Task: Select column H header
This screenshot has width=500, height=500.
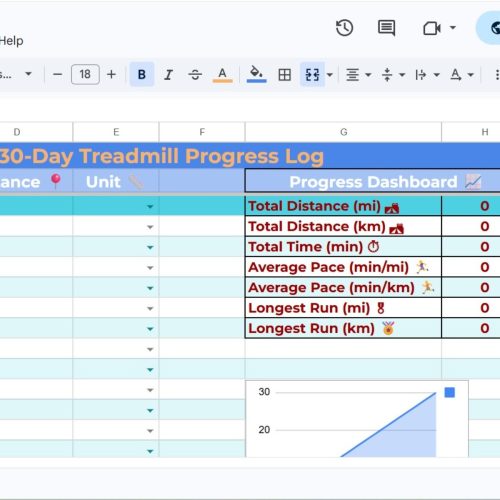Action: [471, 132]
